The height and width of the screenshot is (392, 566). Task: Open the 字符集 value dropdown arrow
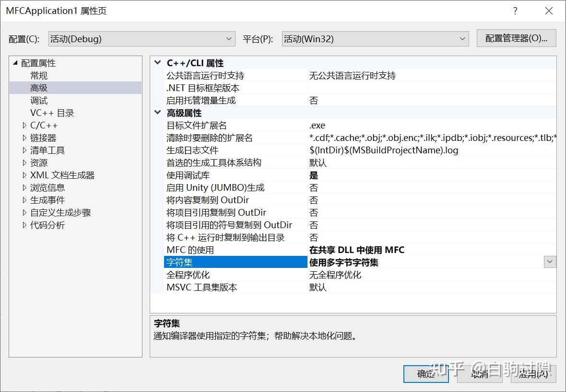(x=550, y=262)
